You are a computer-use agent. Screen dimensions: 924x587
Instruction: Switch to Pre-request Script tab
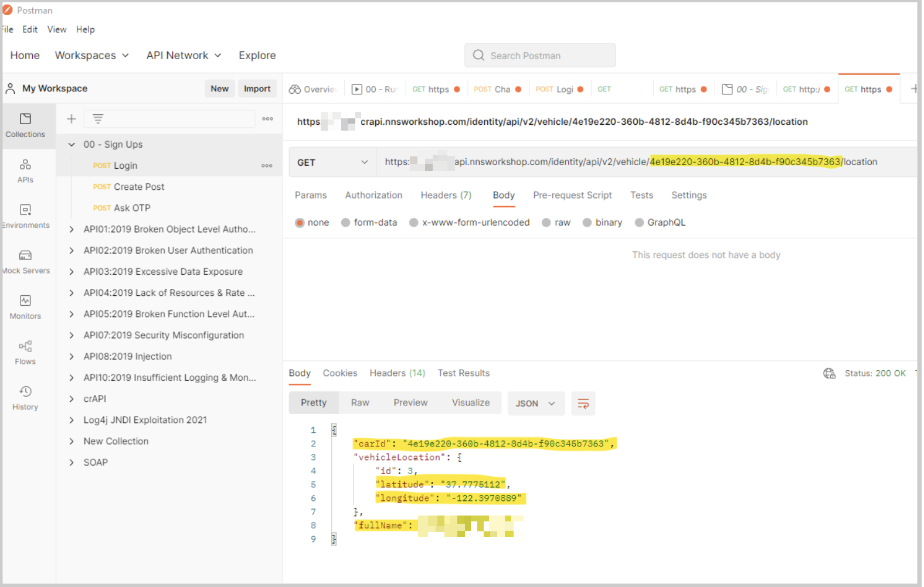[x=572, y=195]
